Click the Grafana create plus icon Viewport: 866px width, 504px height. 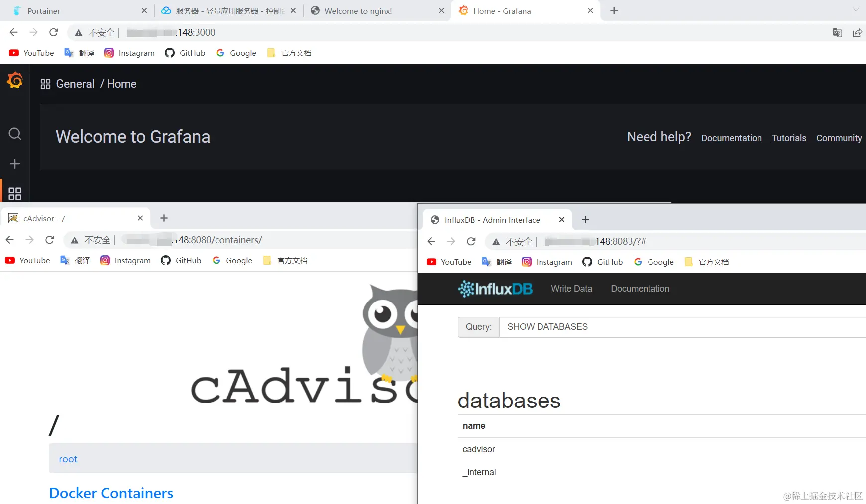click(x=15, y=164)
